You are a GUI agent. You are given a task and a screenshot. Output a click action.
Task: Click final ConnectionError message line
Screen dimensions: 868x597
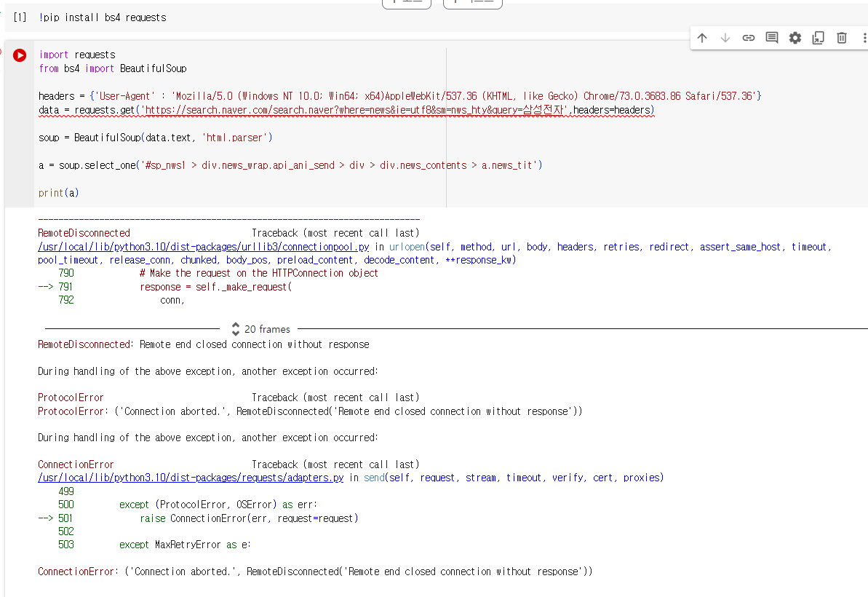point(315,572)
